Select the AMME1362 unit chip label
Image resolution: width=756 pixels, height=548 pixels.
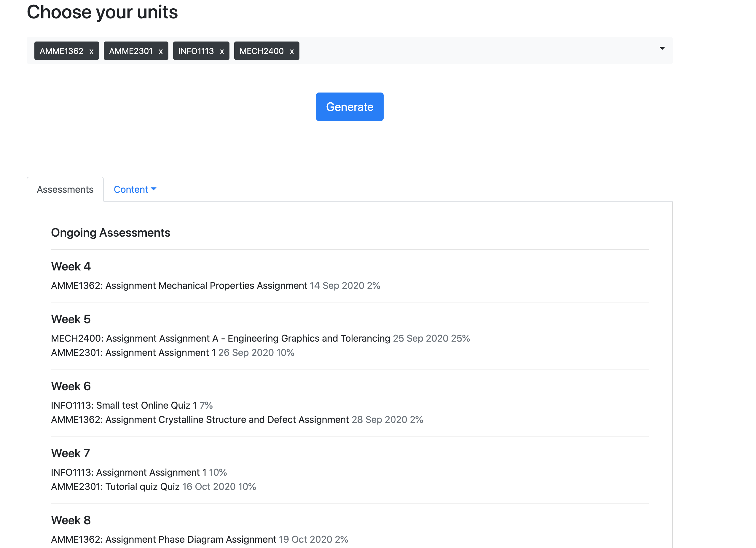point(62,51)
